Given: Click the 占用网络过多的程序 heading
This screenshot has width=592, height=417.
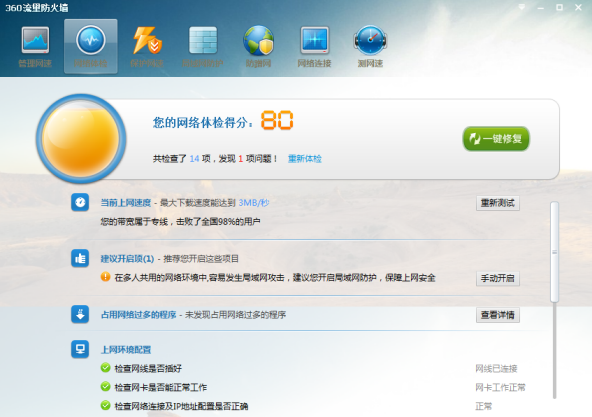Looking at the screenshot, I should pos(139,315).
